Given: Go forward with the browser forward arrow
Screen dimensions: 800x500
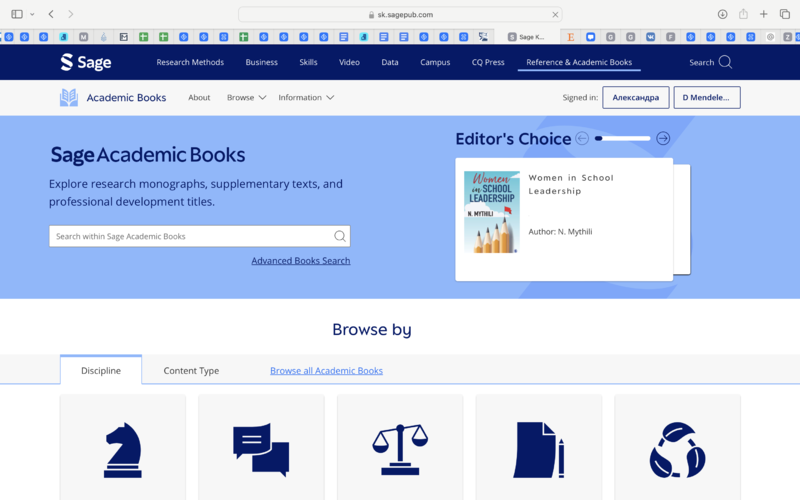Looking at the screenshot, I should click(x=70, y=14).
